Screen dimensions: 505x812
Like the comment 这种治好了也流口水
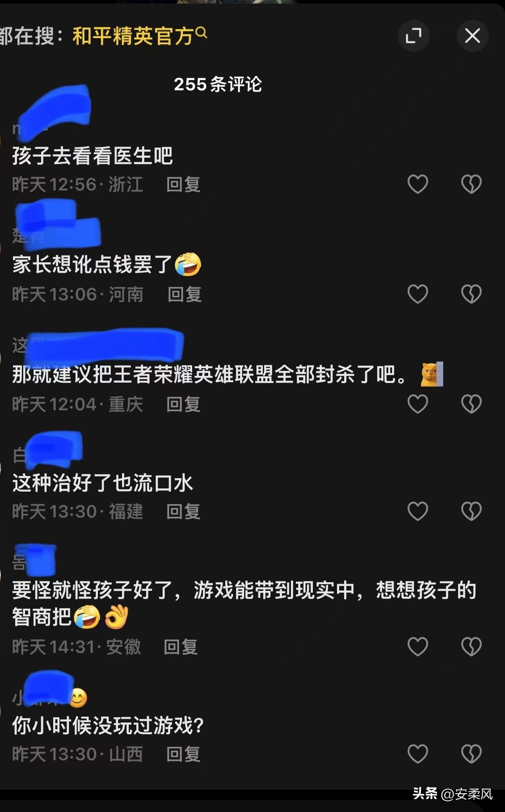(x=418, y=511)
